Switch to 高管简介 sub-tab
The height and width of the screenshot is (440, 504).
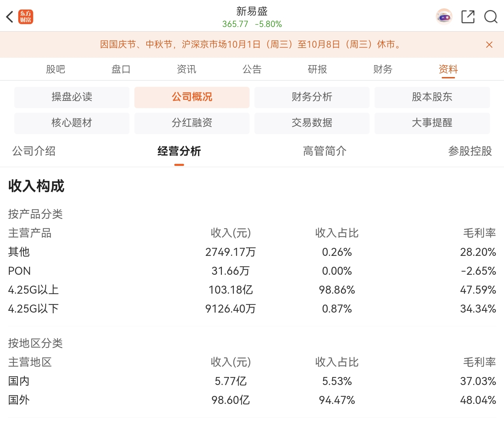click(325, 151)
